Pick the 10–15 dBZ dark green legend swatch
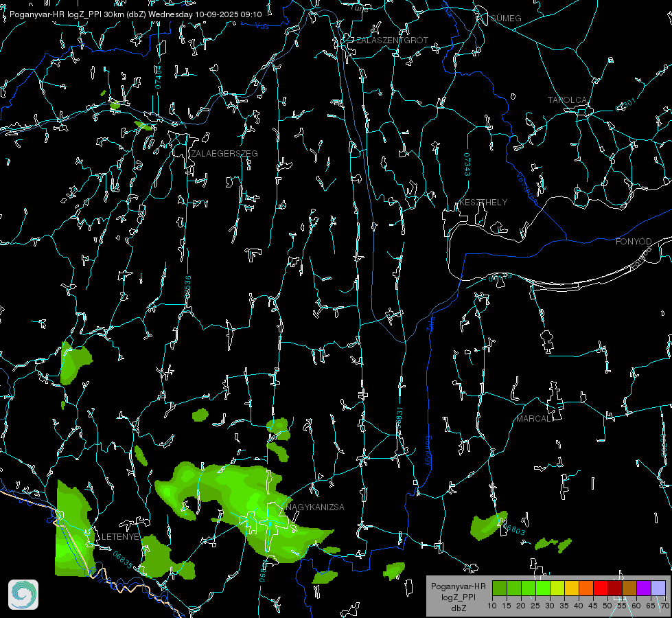Screen dimensions: 672x618 pyautogui.click(x=500, y=588)
